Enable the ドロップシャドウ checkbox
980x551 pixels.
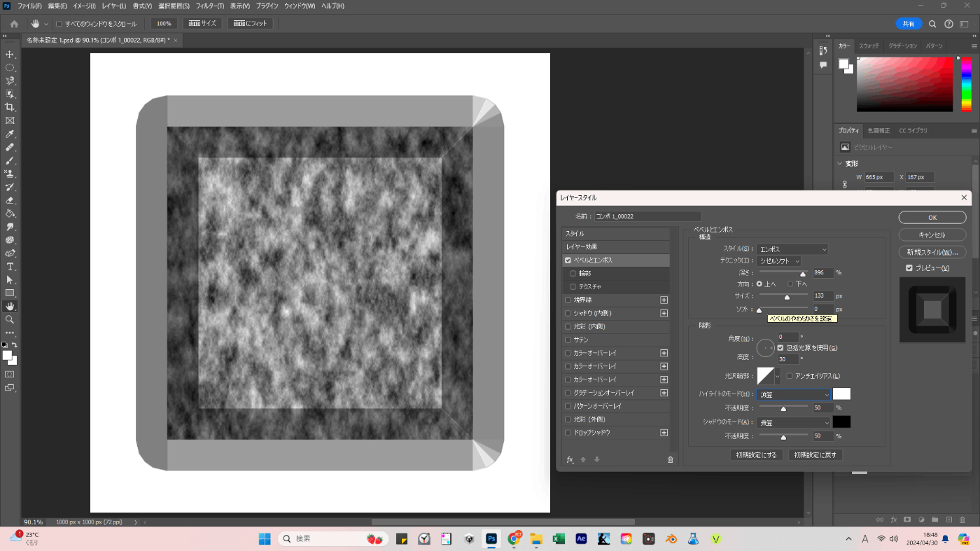568,433
